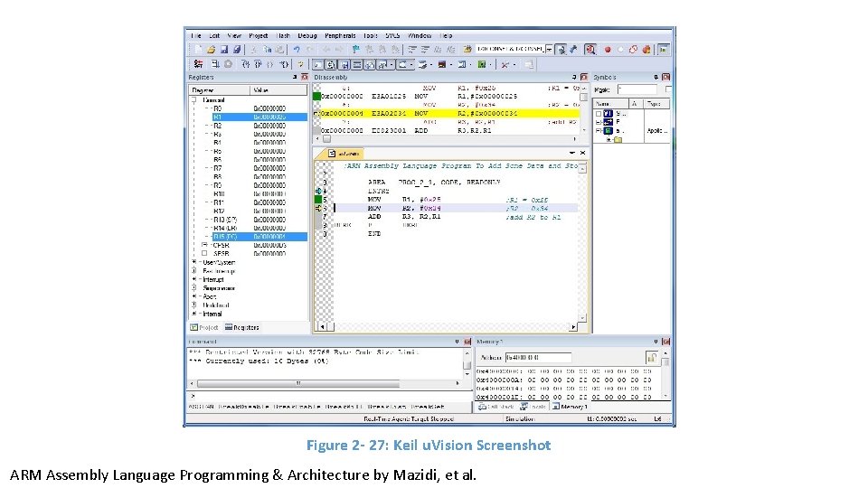Click the Command window horizontal scrollbar

(297, 383)
